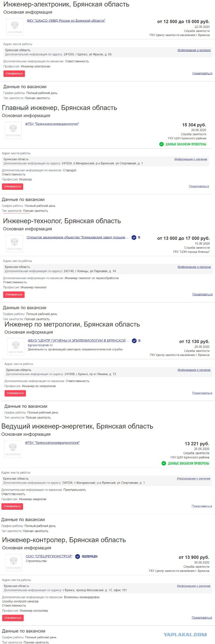Click verified checkmark badge next to Клинцовский завод

click(134, 237)
